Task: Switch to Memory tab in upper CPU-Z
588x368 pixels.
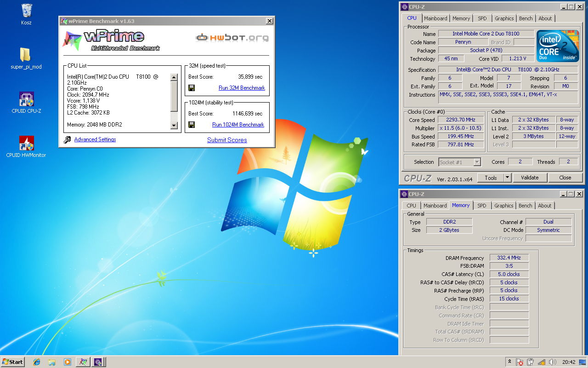Action: pyautogui.click(x=461, y=18)
